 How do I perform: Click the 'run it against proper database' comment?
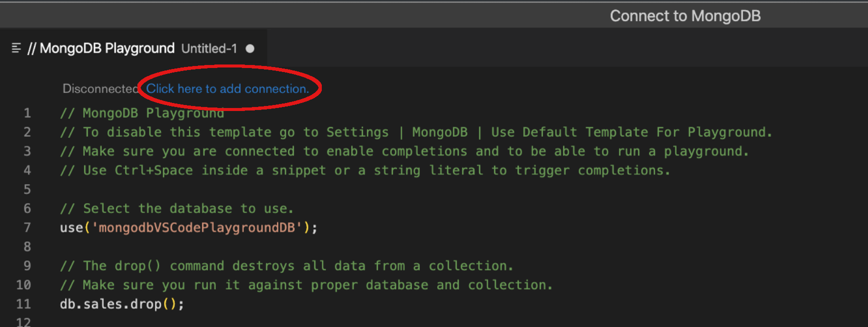tap(306, 285)
